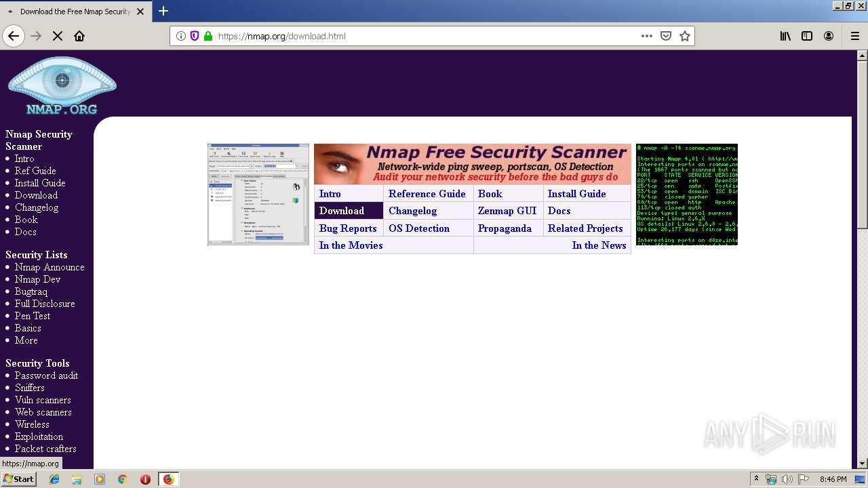Open Opera from taskbar
Screen dimensions: 868x488
145,479
